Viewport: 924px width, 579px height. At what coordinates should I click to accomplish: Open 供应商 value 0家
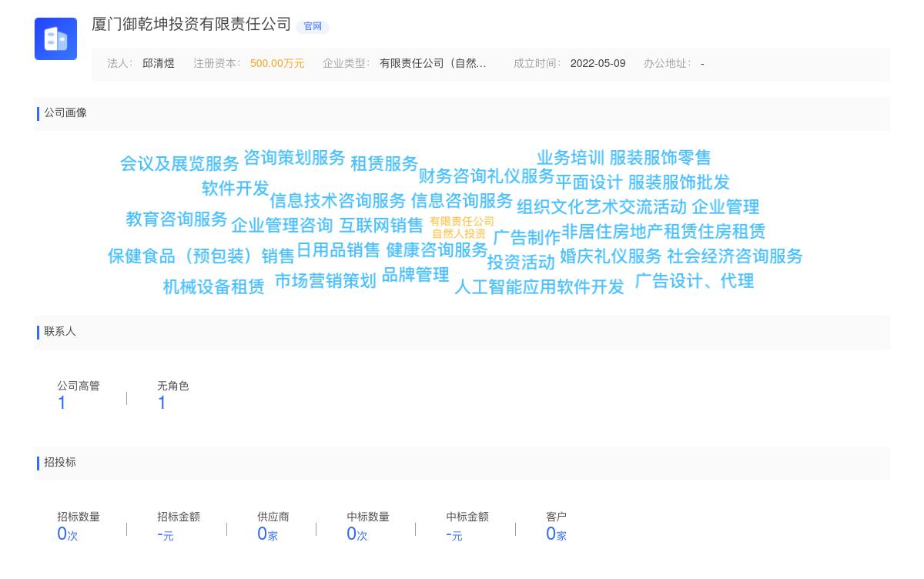click(267, 534)
